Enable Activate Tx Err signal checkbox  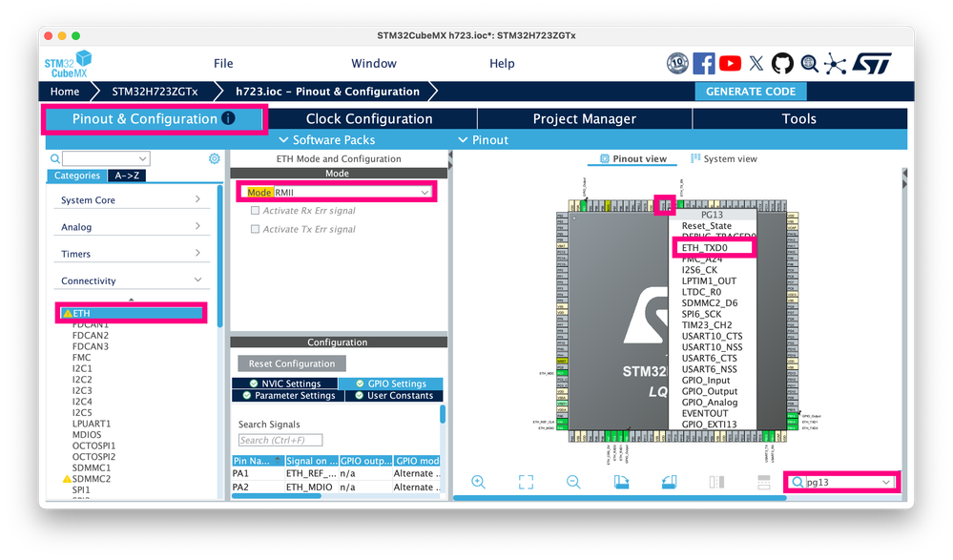click(x=256, y=229)
